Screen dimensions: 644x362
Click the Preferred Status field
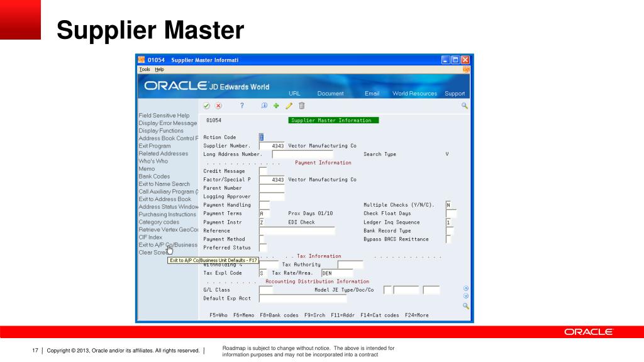tap(263, 248)
